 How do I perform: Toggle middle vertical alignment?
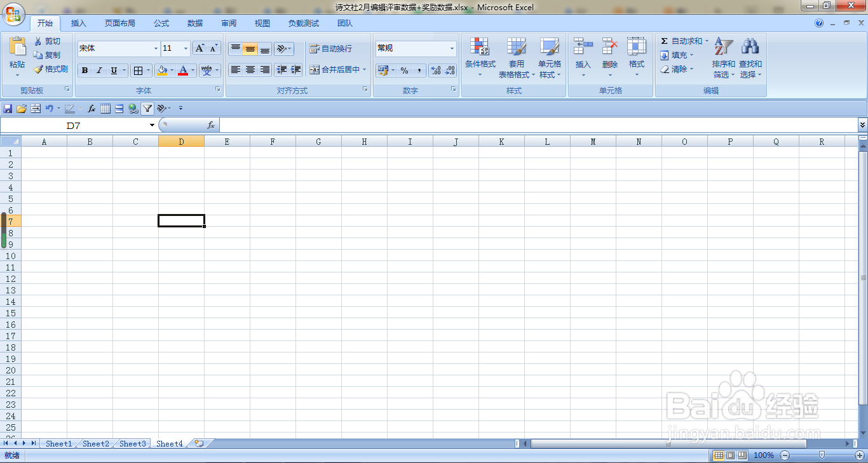click(250, 48)
